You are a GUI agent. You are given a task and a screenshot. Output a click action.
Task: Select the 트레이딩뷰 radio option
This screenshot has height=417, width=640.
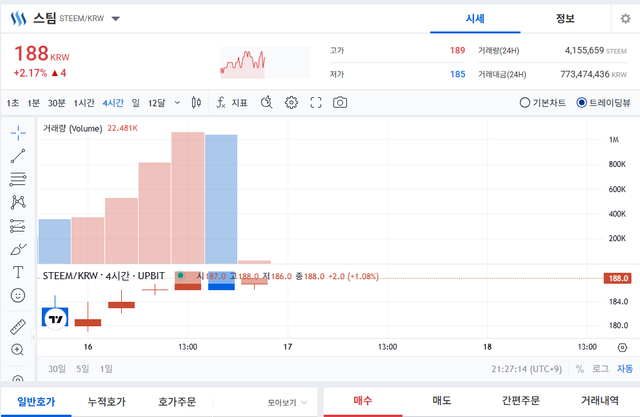pyautogui.click(x=603, y=102)
